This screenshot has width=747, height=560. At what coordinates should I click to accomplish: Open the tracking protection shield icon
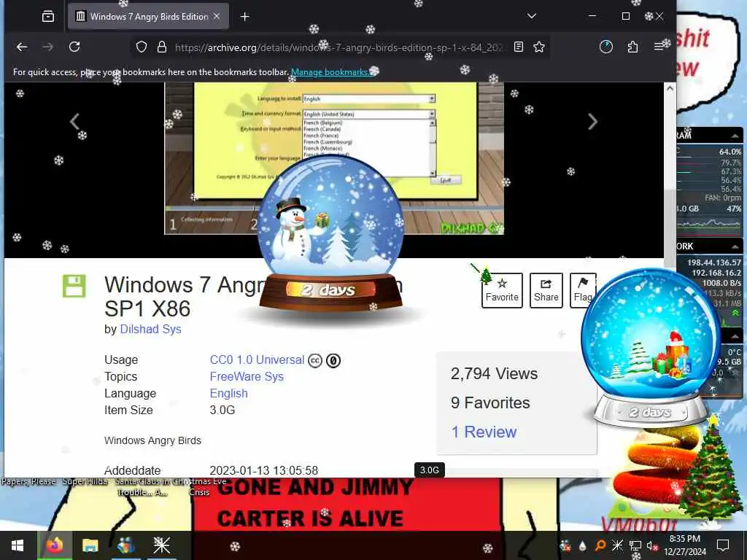coord(142,47)
